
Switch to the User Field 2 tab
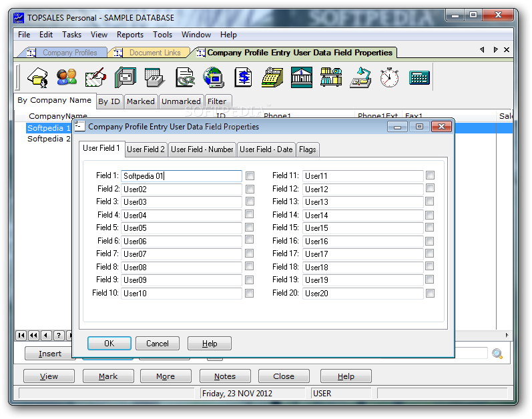(x=146, y=149)
